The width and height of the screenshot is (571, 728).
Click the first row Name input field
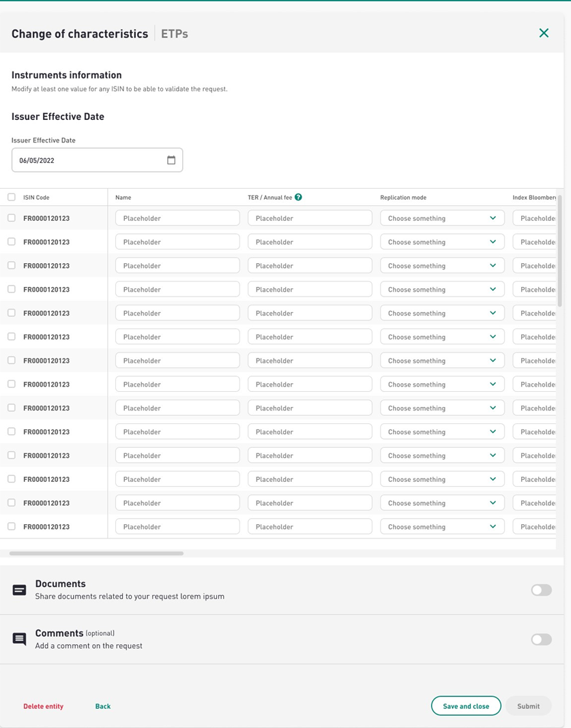[177, 218]
